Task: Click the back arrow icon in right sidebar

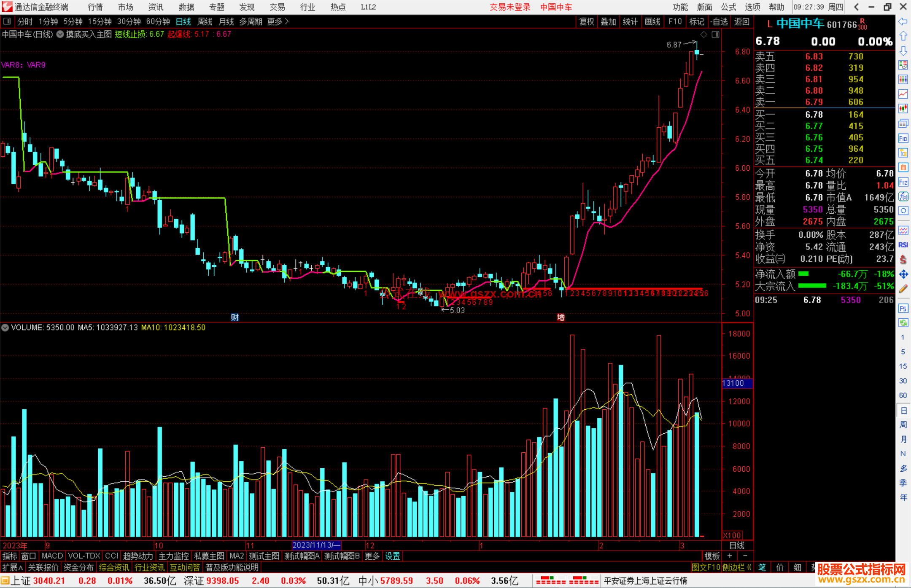Action: point(903,21)
